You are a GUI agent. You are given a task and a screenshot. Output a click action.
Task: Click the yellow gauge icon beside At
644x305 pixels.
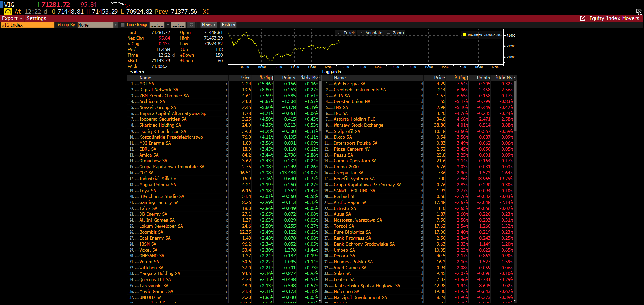8,12
